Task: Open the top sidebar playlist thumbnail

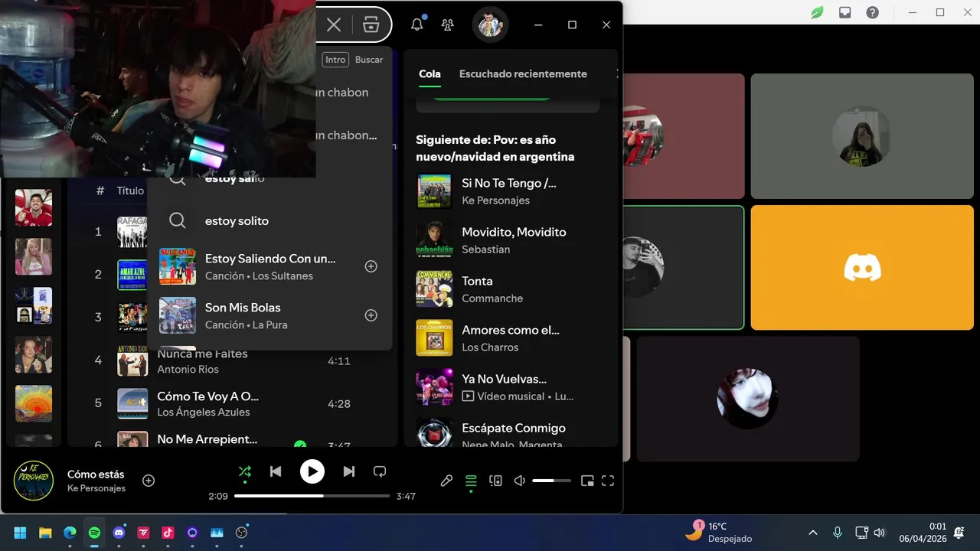Action: click(34, 207)
